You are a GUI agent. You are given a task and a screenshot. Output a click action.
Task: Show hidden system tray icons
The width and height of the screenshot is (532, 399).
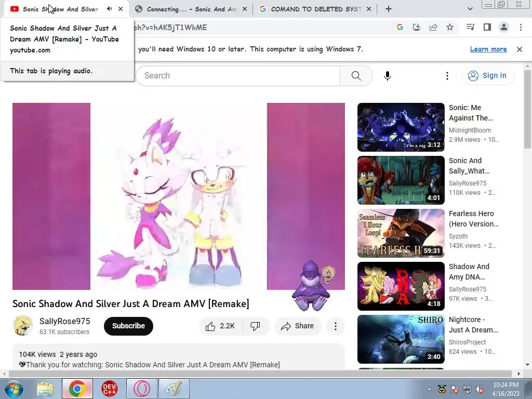(x=429, y=390)
